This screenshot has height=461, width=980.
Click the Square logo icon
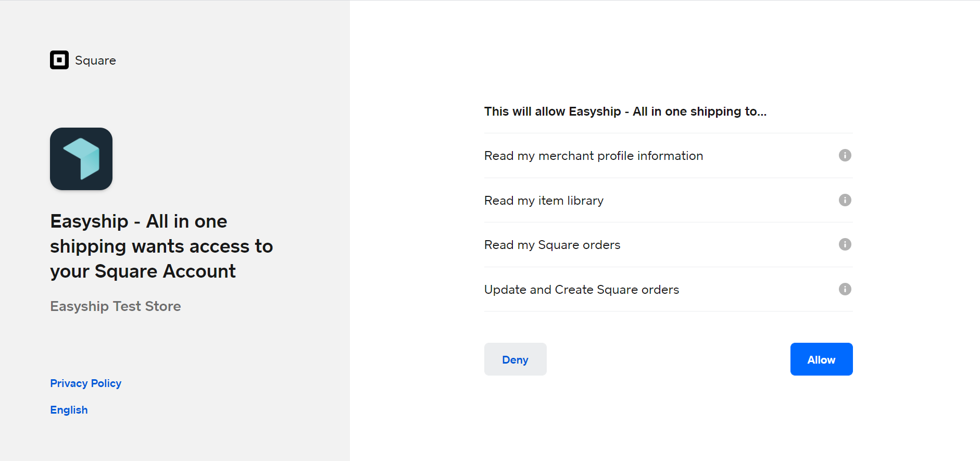(x=59, y=60)
